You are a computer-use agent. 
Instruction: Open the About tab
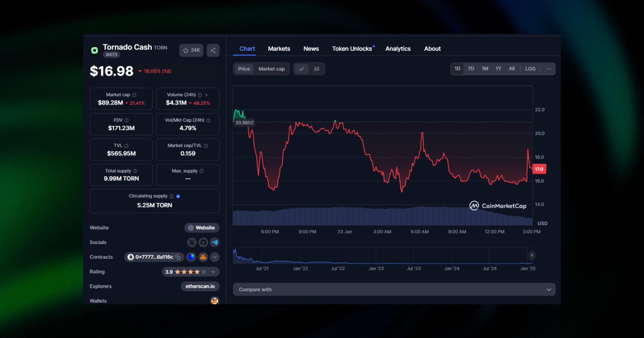click(432, 49)
